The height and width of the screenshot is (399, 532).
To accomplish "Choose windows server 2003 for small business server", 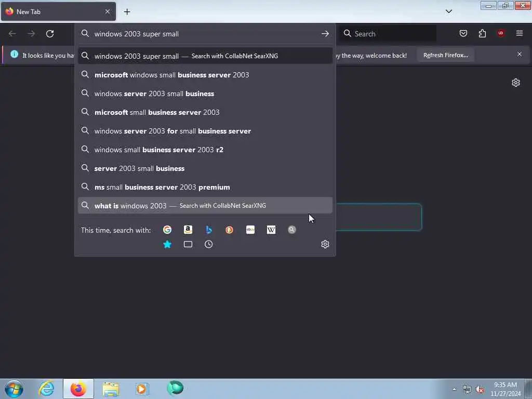I will pos(205,130).
